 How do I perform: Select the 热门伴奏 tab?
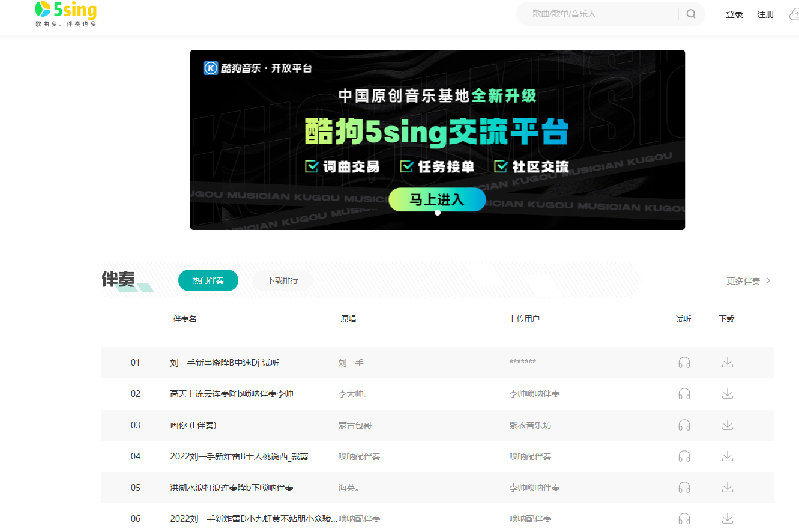click(208, 280)
